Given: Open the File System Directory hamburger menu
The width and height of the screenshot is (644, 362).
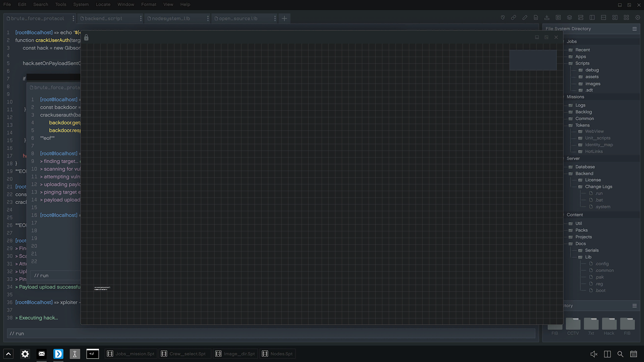Looking at the screenshot, I should coord(635,29).
